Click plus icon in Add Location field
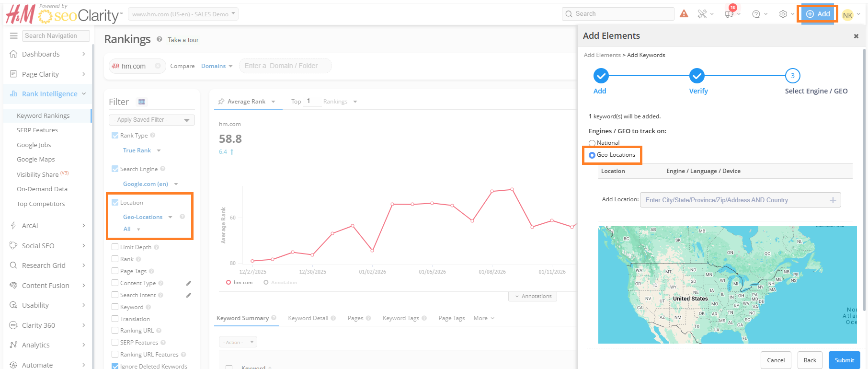 833,200
